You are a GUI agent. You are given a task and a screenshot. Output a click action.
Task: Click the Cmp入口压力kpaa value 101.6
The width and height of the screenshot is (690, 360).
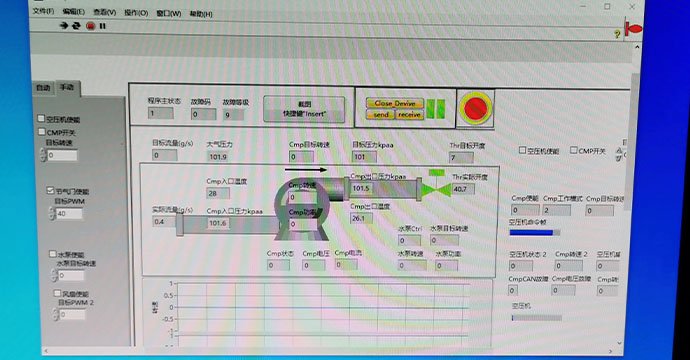click(219, 223)
